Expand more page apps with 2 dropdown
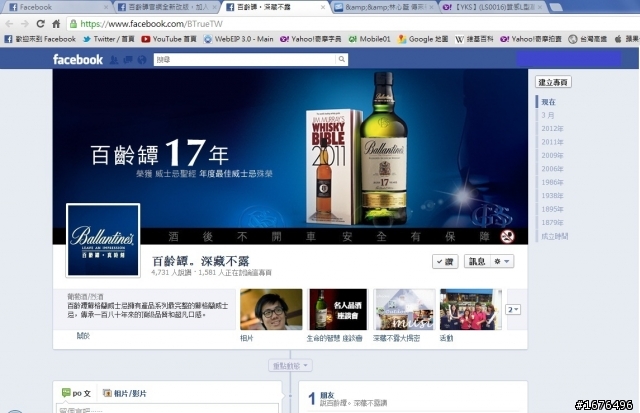 [x=513, y=310]
